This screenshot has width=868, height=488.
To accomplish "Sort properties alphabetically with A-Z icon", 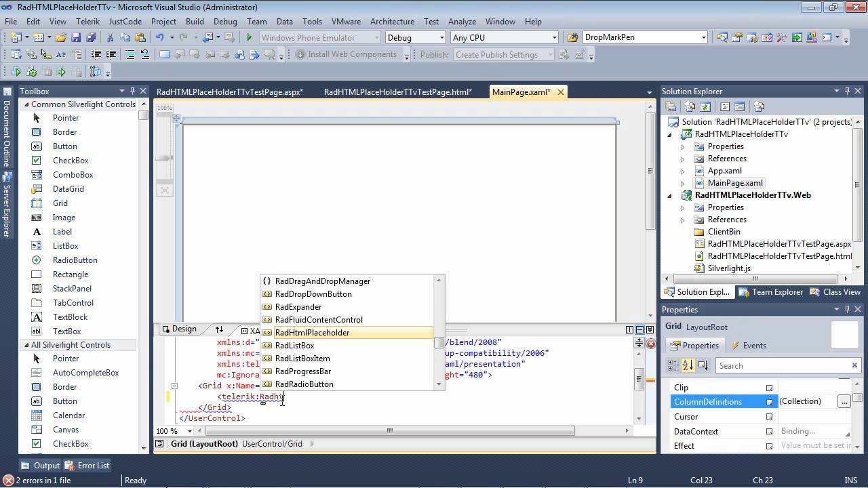I will click(688, 365).
